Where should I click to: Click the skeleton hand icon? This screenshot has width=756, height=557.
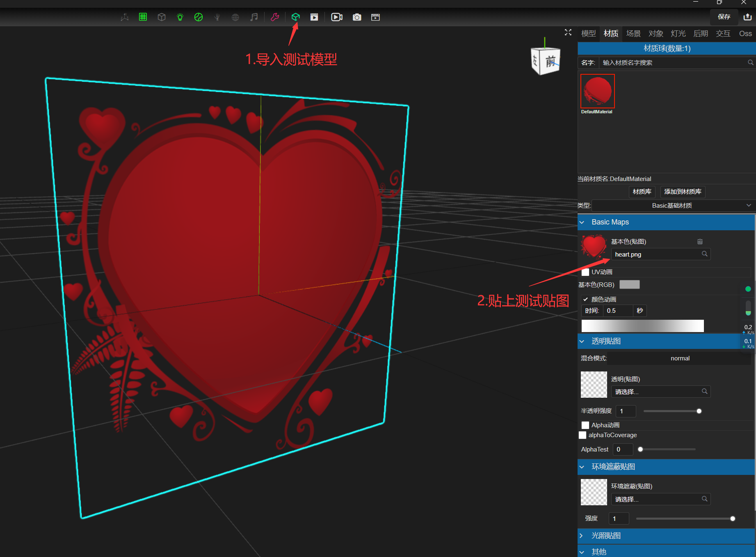tap(217, 17)
